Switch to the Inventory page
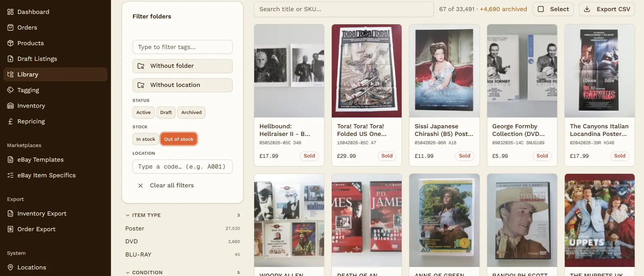 [55, 106]
